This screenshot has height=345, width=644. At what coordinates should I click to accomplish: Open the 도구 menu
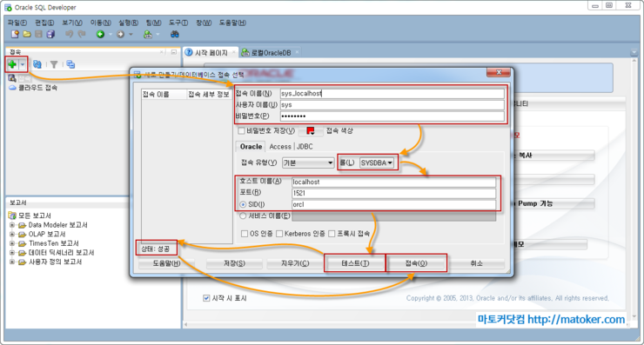click(x=178, y=23)
